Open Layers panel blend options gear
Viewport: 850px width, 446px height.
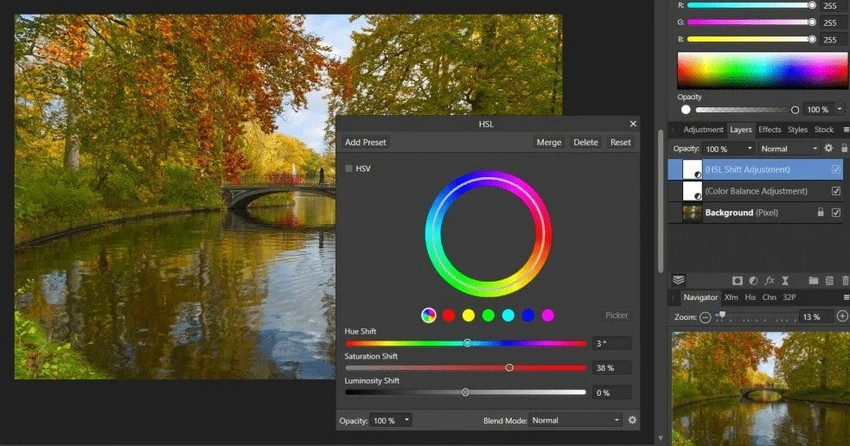click(828, 148)
